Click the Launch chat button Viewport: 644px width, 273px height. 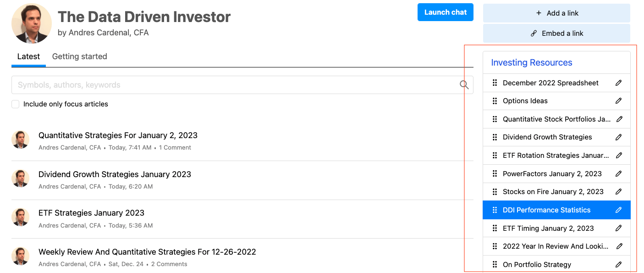pos(445,12)
